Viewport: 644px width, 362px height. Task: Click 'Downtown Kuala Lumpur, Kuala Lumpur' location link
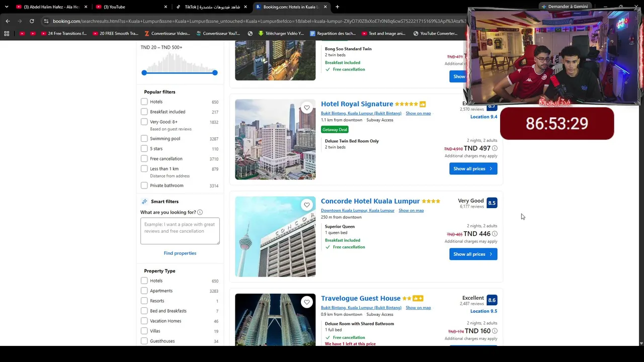pos(358,211)
